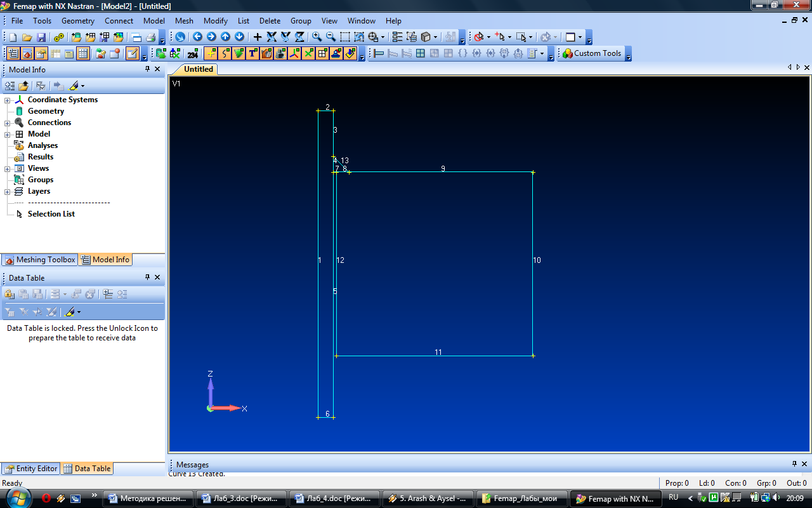Click the curve display toggle icon
Screen dimensions: 812x508
(x=225, y=54)
